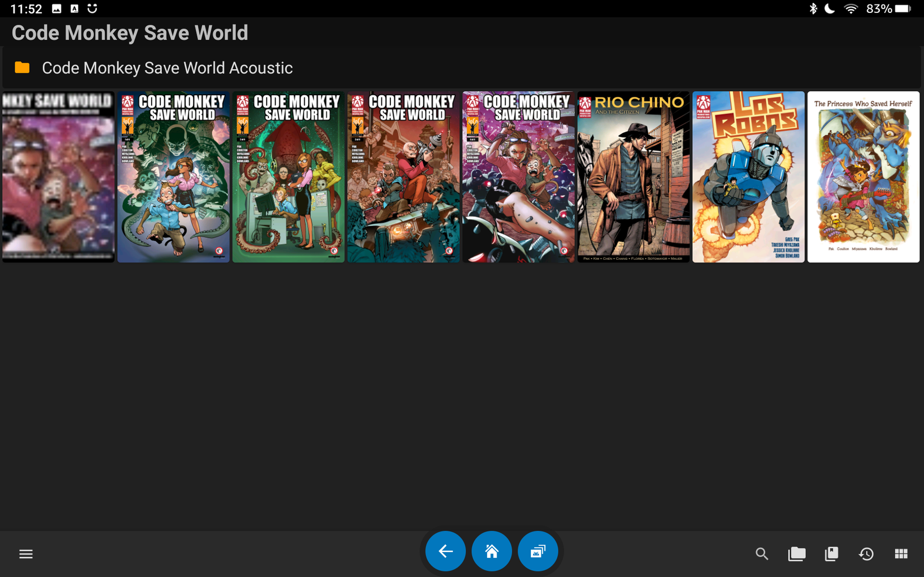Tap the do-not-disturb moon icon
The height and width of the screenshot is (577, 924).
pyautogui.click(x=830, y=8)
